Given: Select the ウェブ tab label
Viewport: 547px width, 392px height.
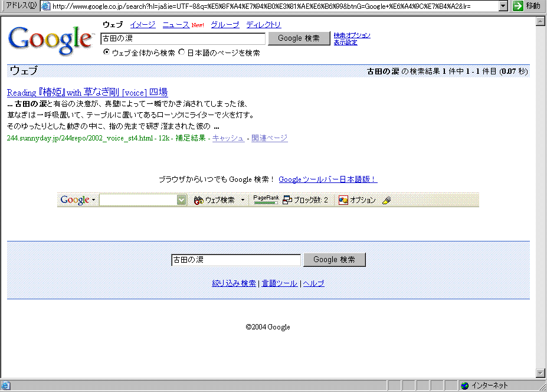Looking at the screenshot, I should 113,24.
